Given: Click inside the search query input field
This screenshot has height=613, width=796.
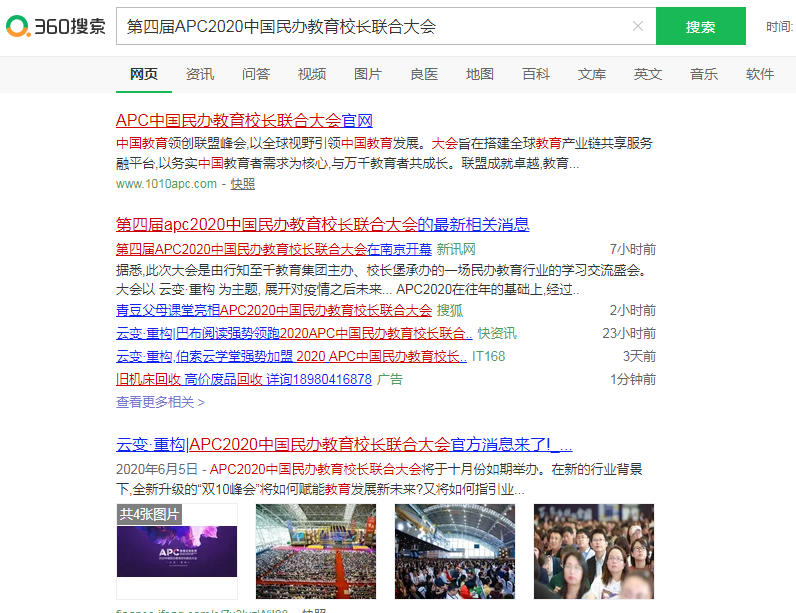Looking at the screenshot, I should pyautogui.click(x=370, y=27).
